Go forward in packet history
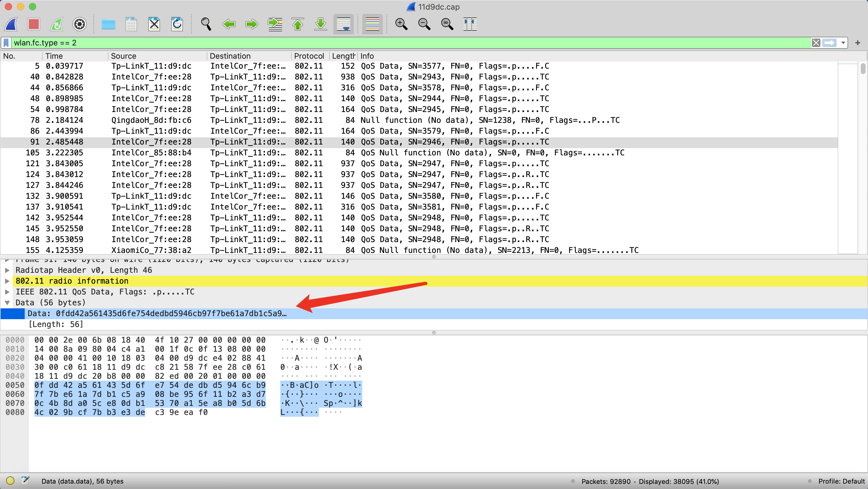The image size is (868, 489). click(x=252, y=24)
